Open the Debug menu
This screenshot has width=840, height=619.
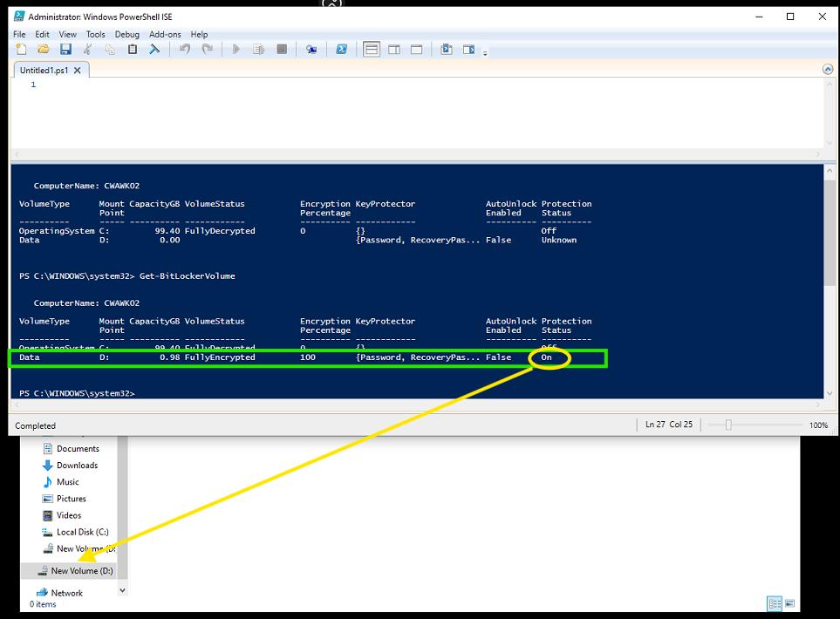(x=127, y=34)
